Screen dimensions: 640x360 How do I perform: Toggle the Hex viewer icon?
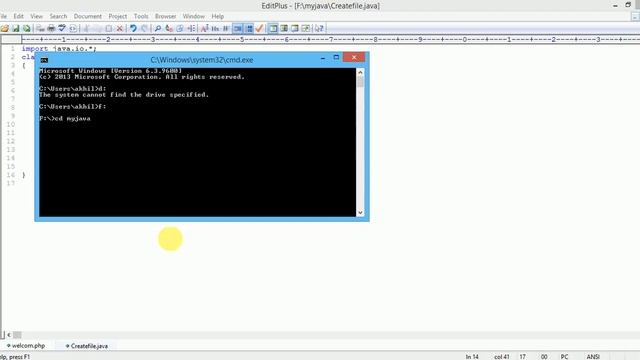pos(216,28)
